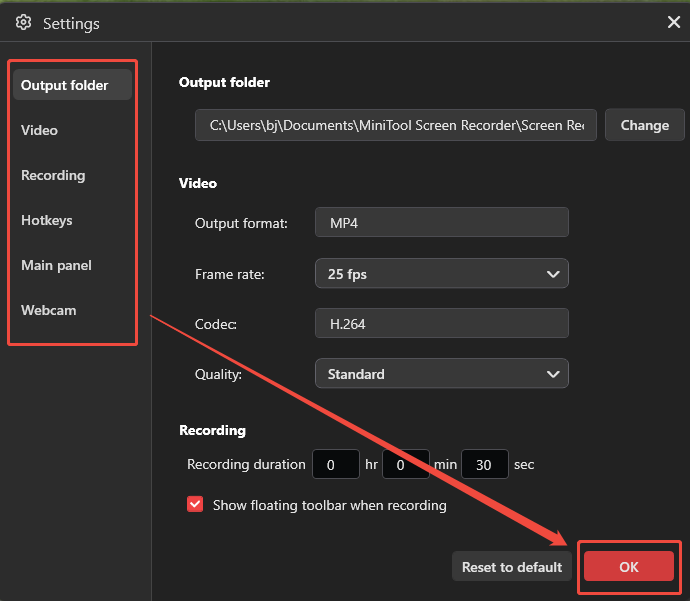The width and height of the screenshot is (690, 601).
Task: Go to Recording section in sidebar
Action: pyautogui.click(x=53, y=175)
